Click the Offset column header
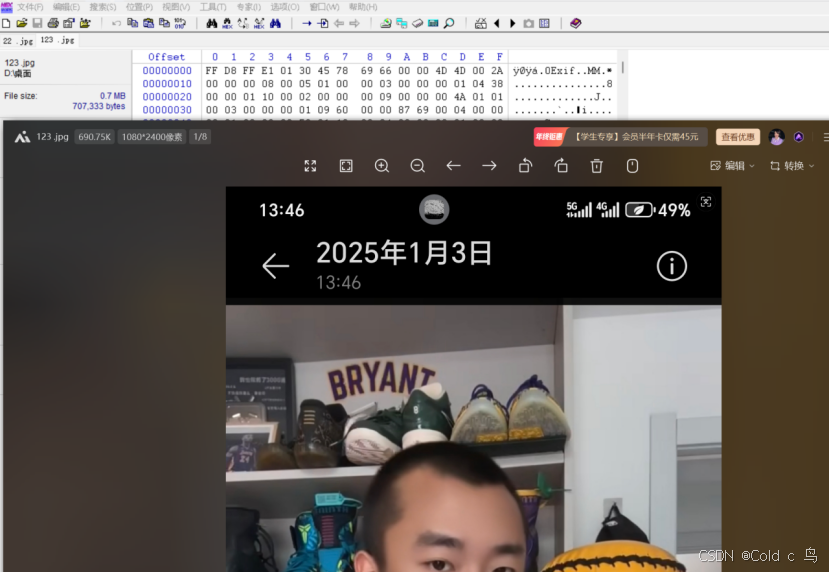The image size is (829, 572). 167,57
